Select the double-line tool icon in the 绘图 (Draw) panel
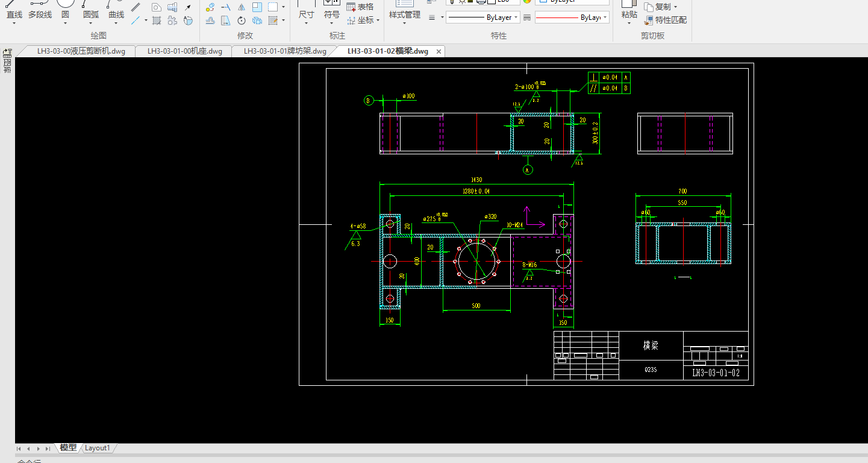This screenshot has width=868, height=463. pos(136,7)
